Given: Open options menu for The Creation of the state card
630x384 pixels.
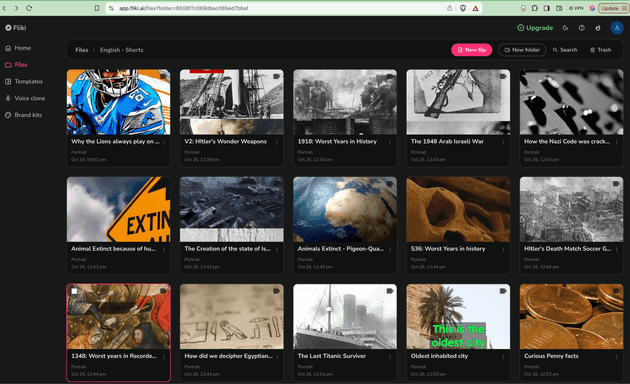Looking at the screenshot, I should [277, 249].
